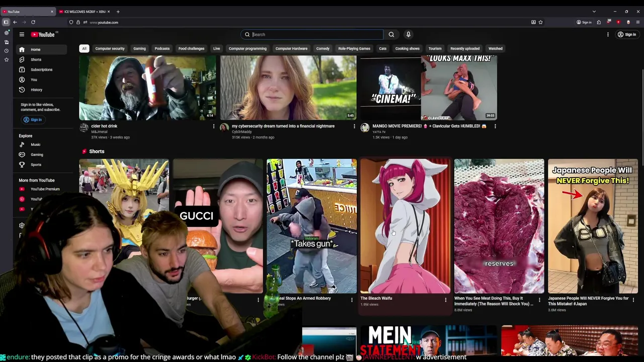Screen dimensions: 644x362
Task: Open the history clock icon in browser sidebar
Action: 6,51
